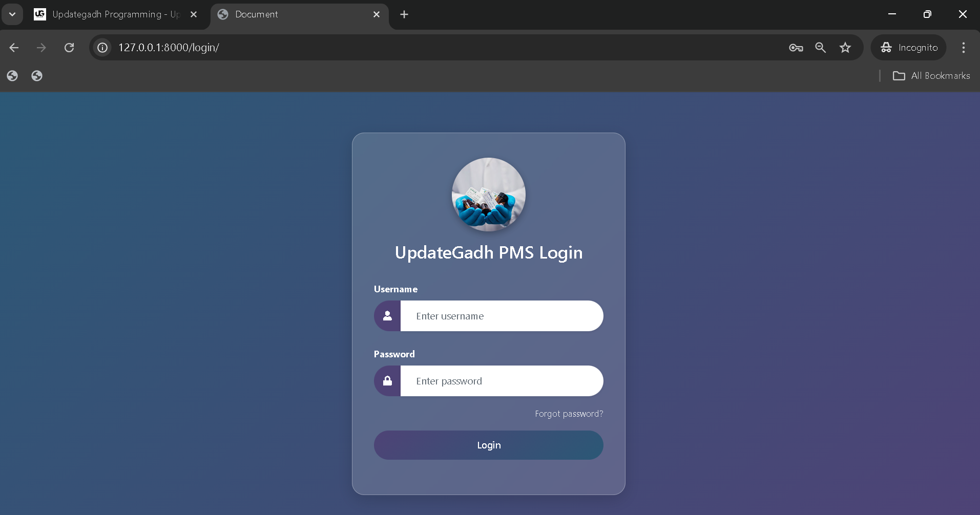This screenshot has width=980, height=515.
Task: Switch to the Updategadh Programming tab
Action: 108,14
